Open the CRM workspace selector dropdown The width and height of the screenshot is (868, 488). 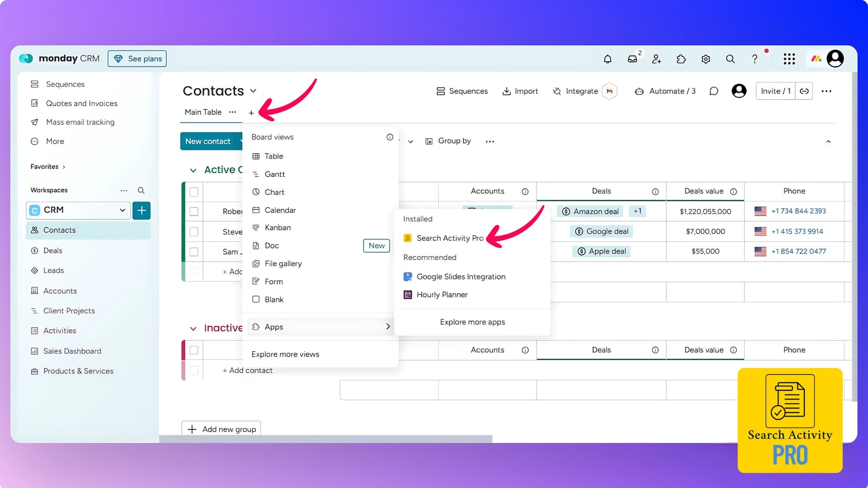[x=78, y=210]
